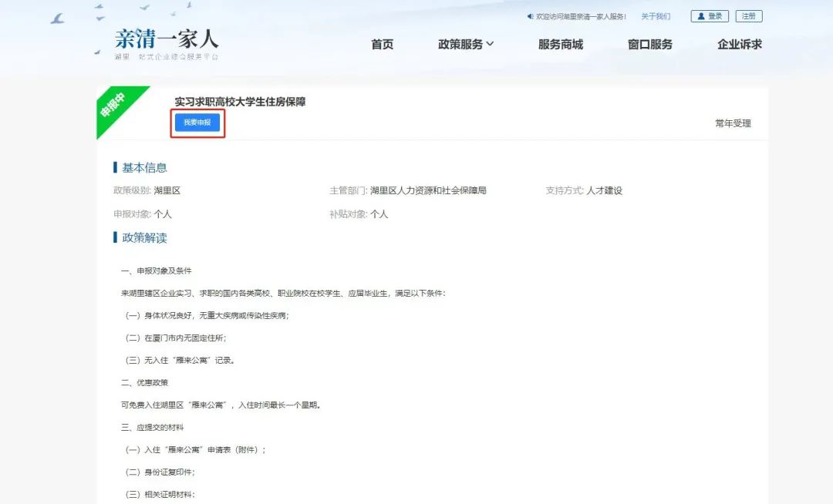Click line （二）在厦门市内无固定住所

[176, 338]
